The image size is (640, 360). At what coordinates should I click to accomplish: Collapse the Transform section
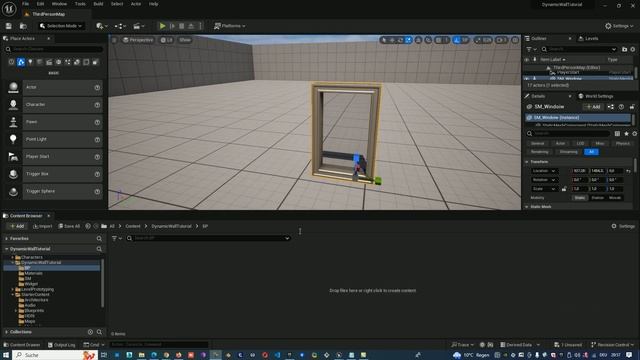coord(527,162)
